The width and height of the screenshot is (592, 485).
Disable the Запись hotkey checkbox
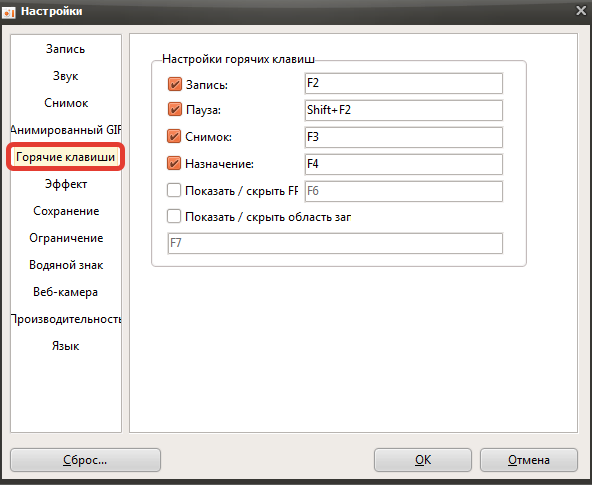(x=174, y=84)
